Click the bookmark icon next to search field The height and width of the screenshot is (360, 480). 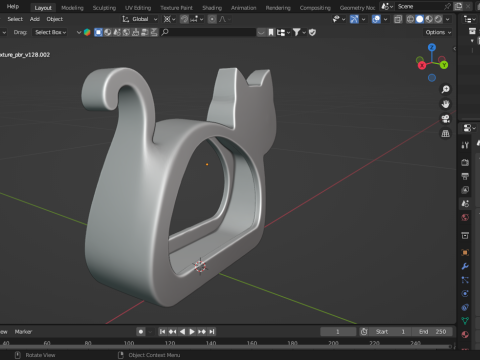click(x=271, y=32)
